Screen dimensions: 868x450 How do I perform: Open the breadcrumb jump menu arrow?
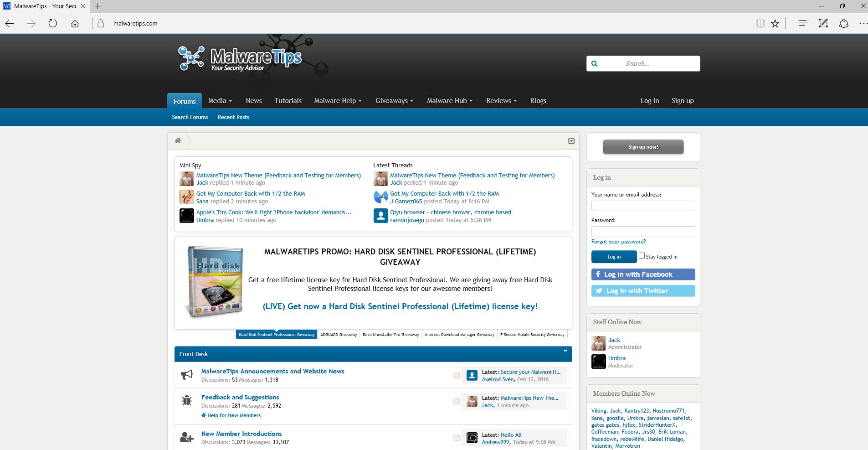(571, 141)
